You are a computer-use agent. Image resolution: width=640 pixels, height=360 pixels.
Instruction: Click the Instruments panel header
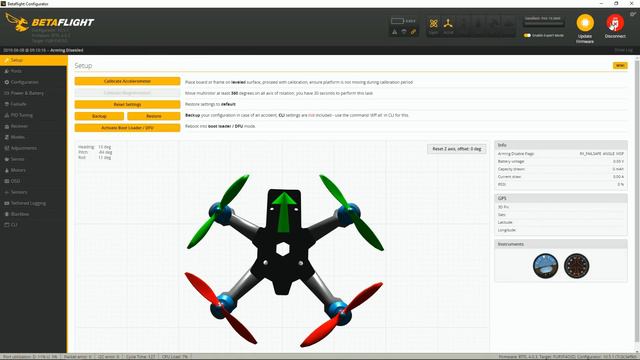tap(561, 244)
